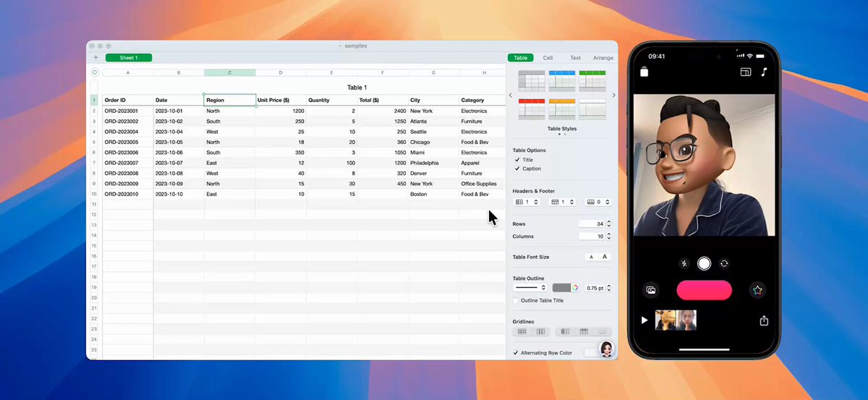The image size is (868, 400).
Task: Click the add sheet plus icon
Action: tap(95, 58)
